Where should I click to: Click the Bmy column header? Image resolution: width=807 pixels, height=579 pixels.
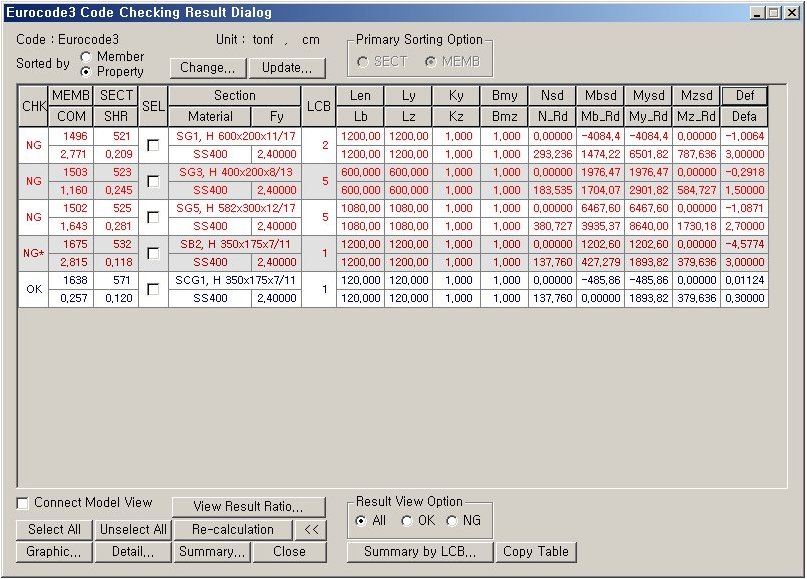(x=504, y=96)
